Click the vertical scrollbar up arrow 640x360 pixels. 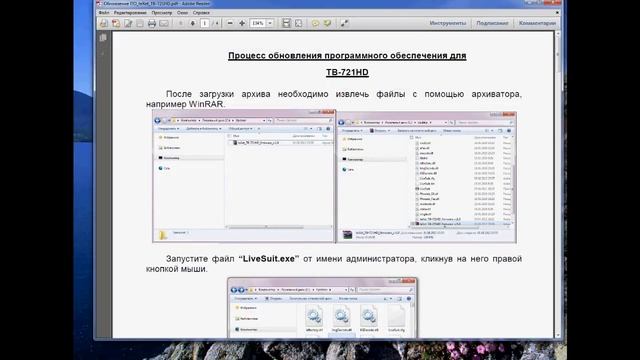[x=558, y=34]
